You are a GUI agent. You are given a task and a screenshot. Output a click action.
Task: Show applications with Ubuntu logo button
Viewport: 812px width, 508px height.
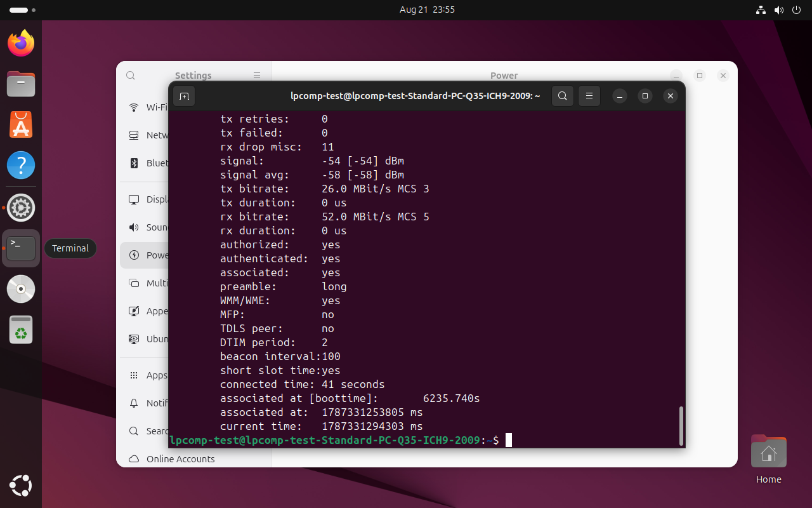(21, 486)
